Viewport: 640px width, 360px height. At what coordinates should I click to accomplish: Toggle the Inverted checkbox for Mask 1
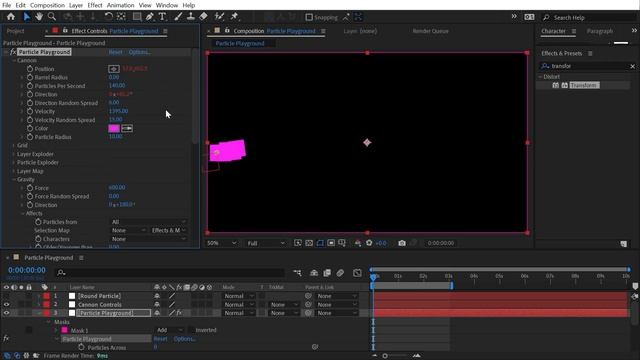[x=191, y=330]
